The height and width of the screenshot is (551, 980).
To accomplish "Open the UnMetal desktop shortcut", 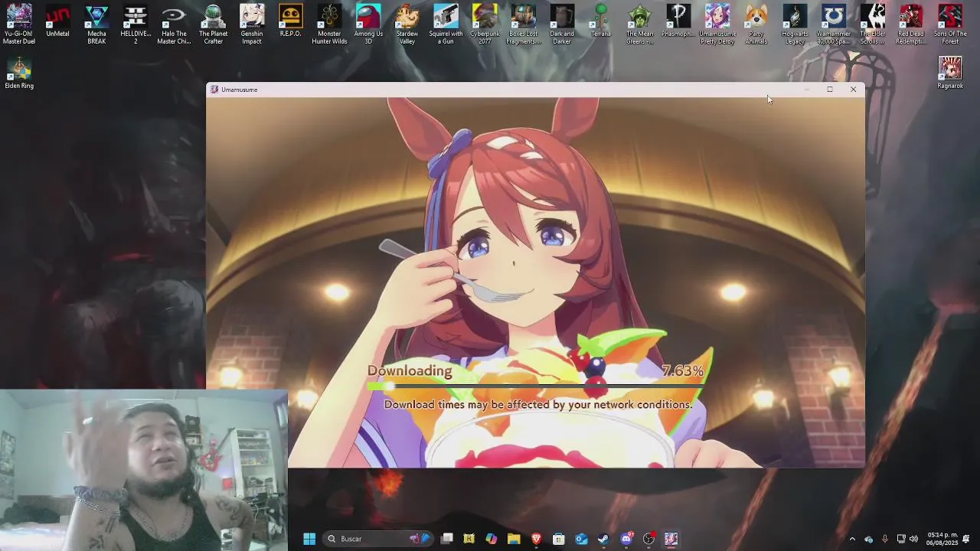I will point(57,21).
